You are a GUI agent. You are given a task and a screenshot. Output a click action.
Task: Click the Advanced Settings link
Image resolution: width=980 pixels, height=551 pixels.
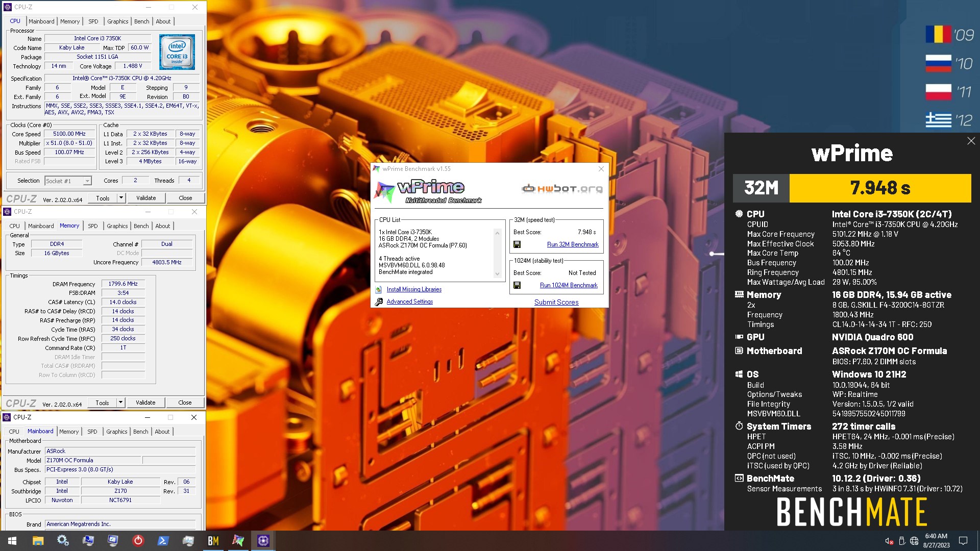tap(410, 302)
